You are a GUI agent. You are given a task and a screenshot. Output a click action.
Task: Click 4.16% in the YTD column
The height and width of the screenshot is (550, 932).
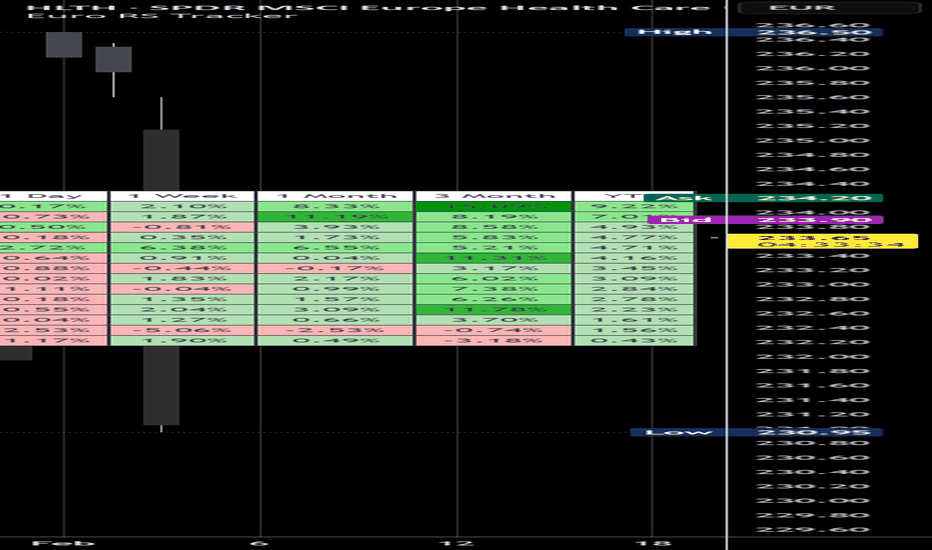coord(634,258)
